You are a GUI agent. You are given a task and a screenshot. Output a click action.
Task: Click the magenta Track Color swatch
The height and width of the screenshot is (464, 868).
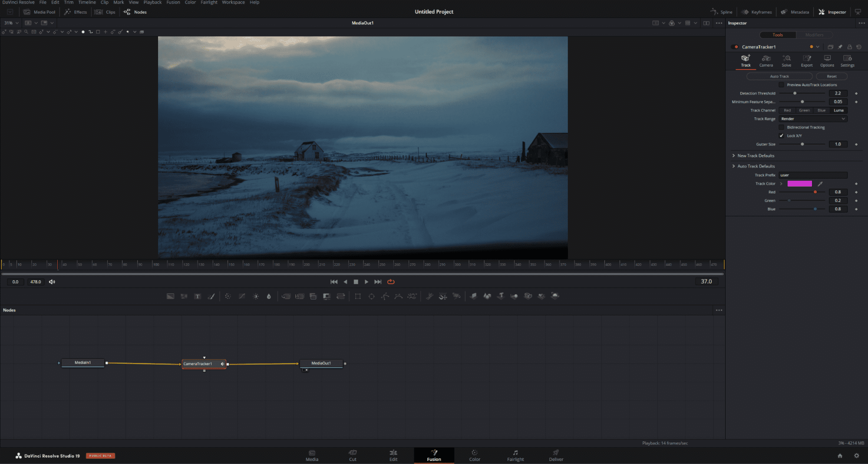point(799,183)
